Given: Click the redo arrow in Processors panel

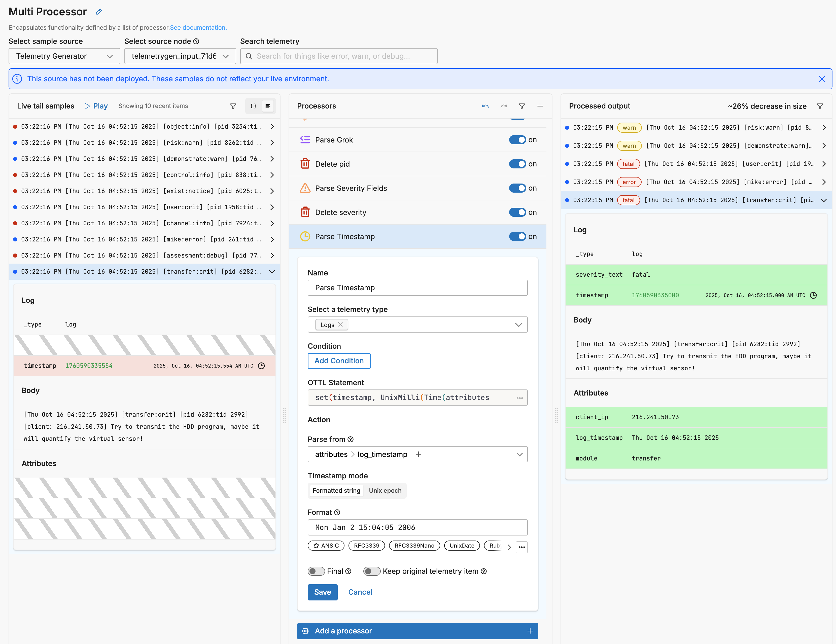Looking at the screenshot, I should coord(504,106).
